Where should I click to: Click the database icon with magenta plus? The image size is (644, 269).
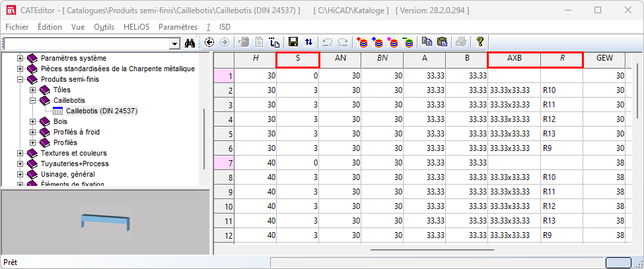tap(392, 42)
